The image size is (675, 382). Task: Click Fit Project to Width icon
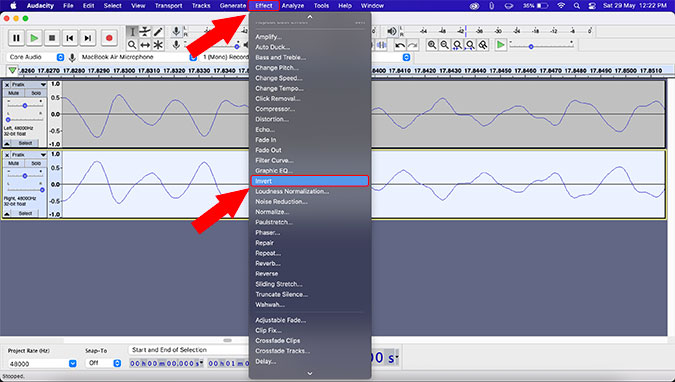(x=470, y=45)
